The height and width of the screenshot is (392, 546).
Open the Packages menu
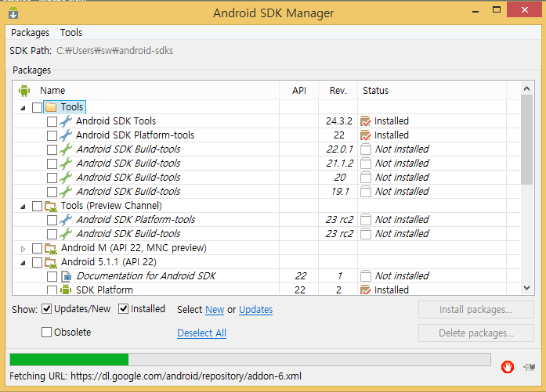pos(31,32)
